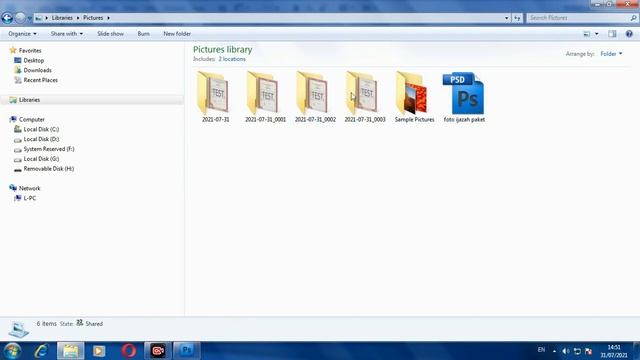Select the 2021-07-31 folder
The width and height of the screenshot is (640, 360).
point(216,97)
